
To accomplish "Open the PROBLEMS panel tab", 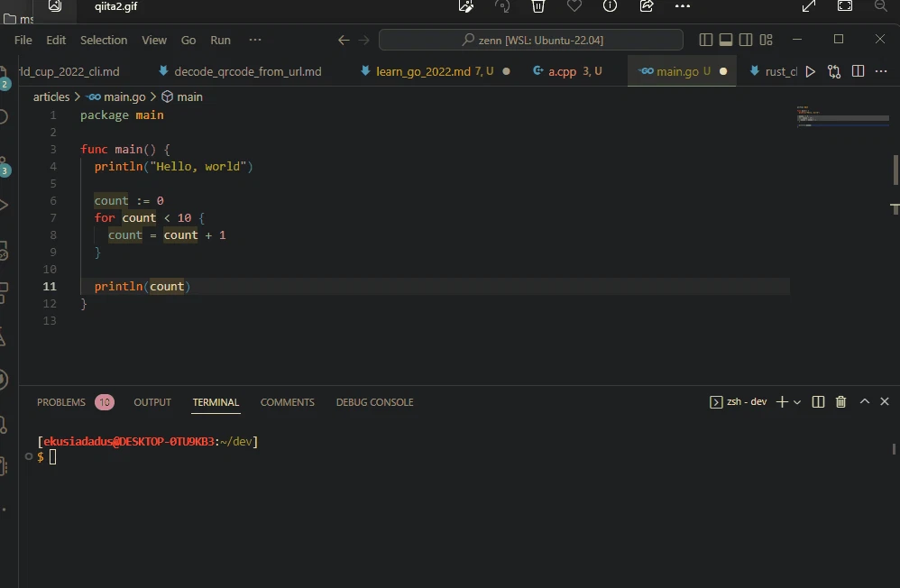I will [60, 402].
